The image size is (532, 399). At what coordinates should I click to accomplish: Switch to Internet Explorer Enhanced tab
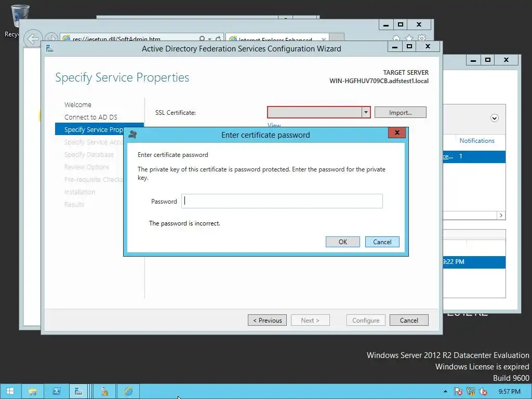click(x=275, y=38)
